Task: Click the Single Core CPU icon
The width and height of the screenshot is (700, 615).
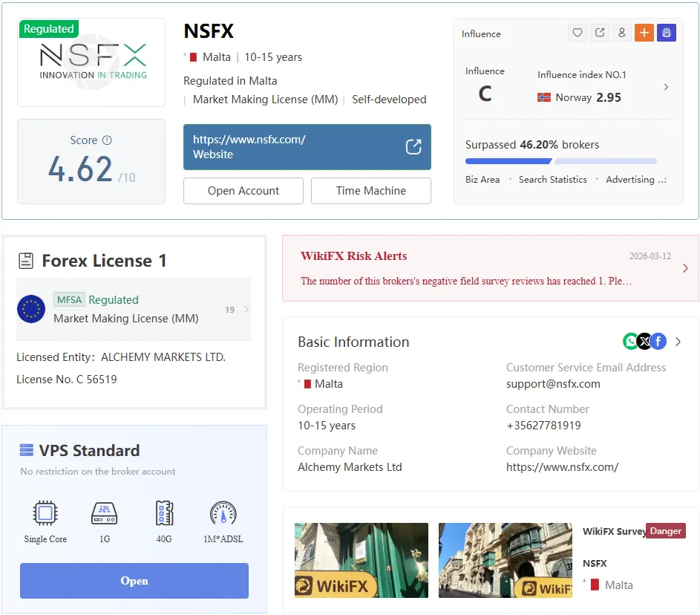Action: pyautogui.click(x=45, y=512)
